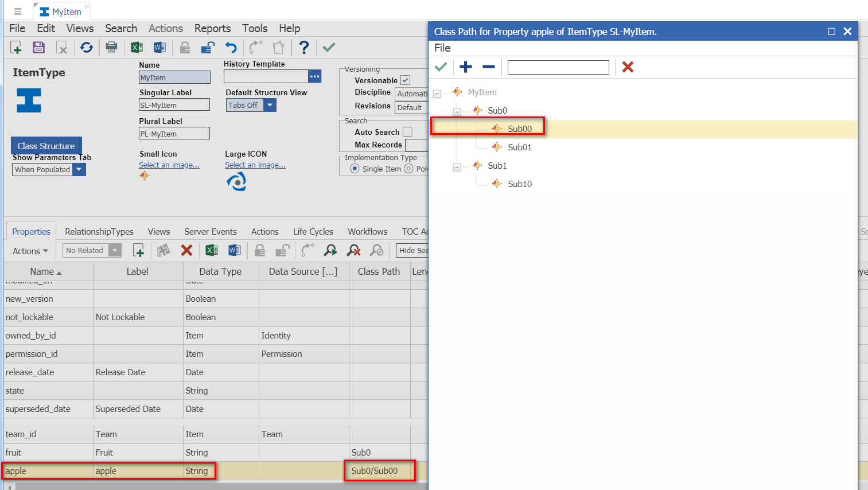Open File menu in Class Path dialog

tap(442, 48)
